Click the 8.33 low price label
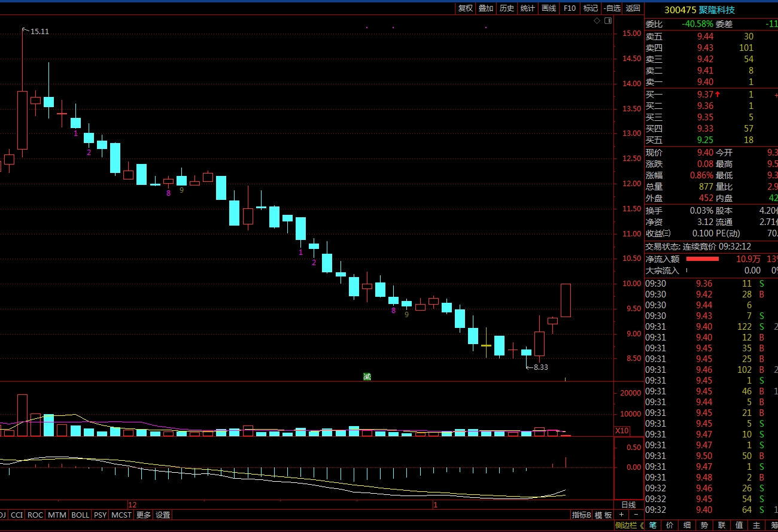This screenshot has width=778, height=532. (x=540, y=367)
